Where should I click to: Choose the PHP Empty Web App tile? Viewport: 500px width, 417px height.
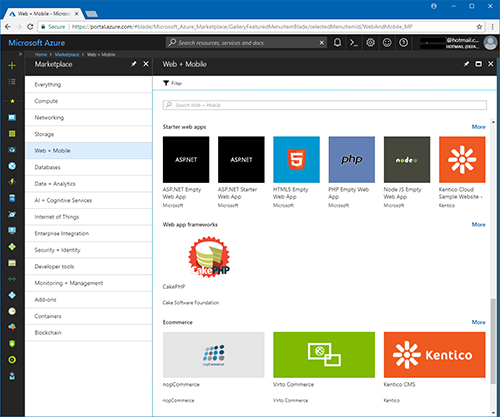coord(352,159)
